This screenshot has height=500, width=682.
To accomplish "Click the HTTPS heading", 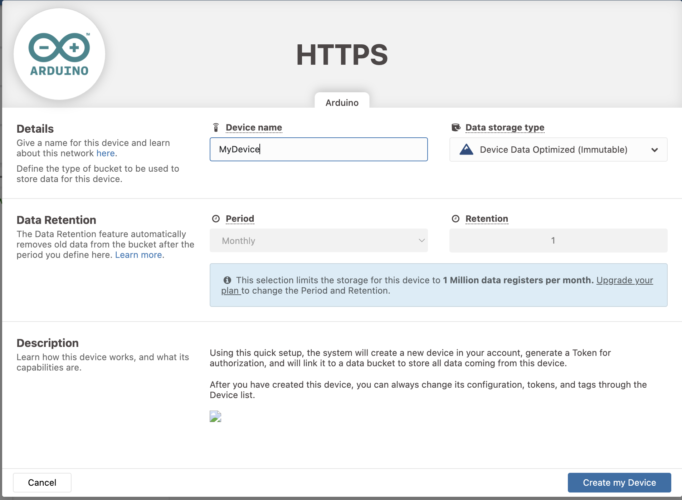I will point(341,55).
